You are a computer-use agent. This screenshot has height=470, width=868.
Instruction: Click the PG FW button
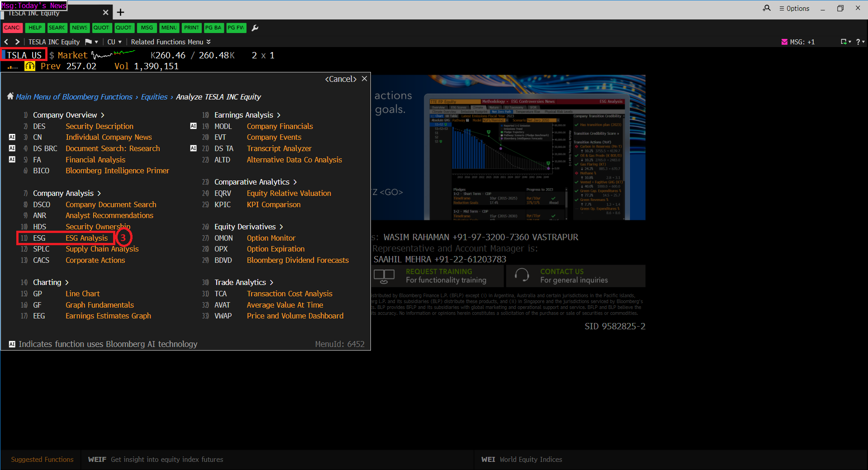pyautogui.click(x=236, y=28)
